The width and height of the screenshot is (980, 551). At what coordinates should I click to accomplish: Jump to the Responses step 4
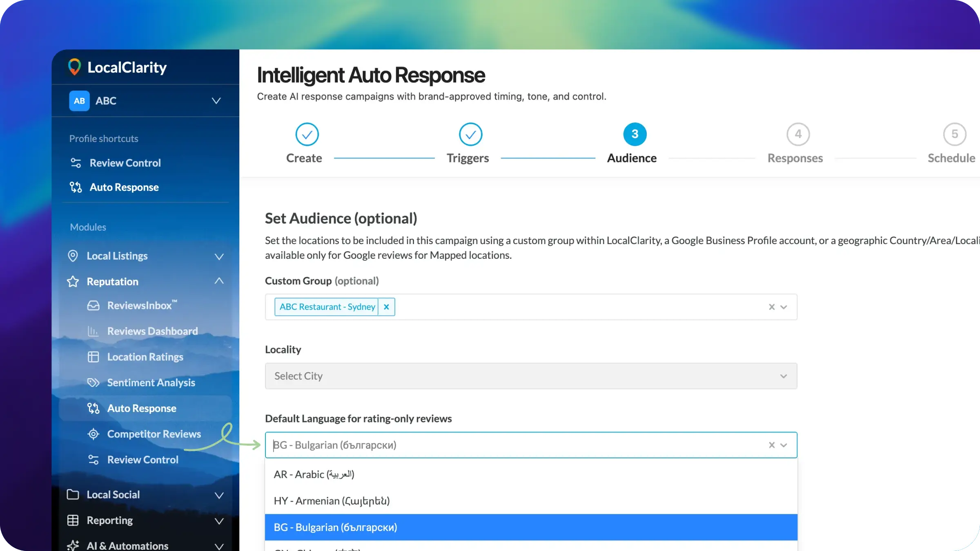coord(798,134)
